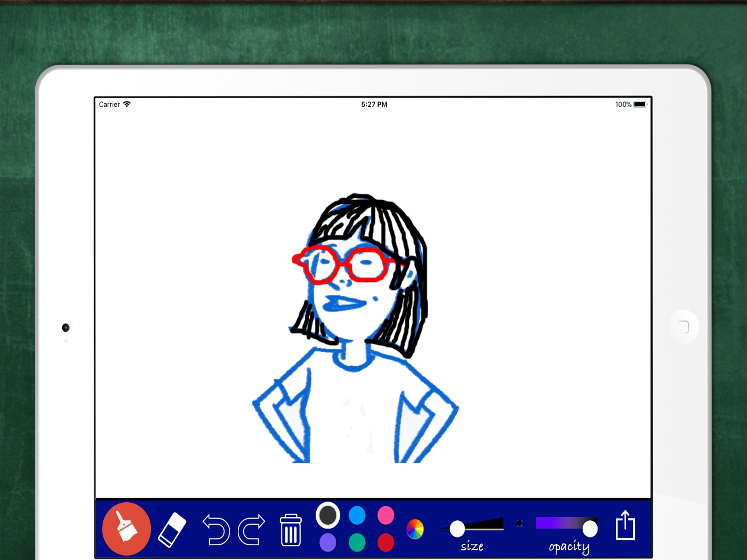The height and width of the screenshot is (560, 747).
Task: Select the eraser tool
Action: (x=172, y=530)
